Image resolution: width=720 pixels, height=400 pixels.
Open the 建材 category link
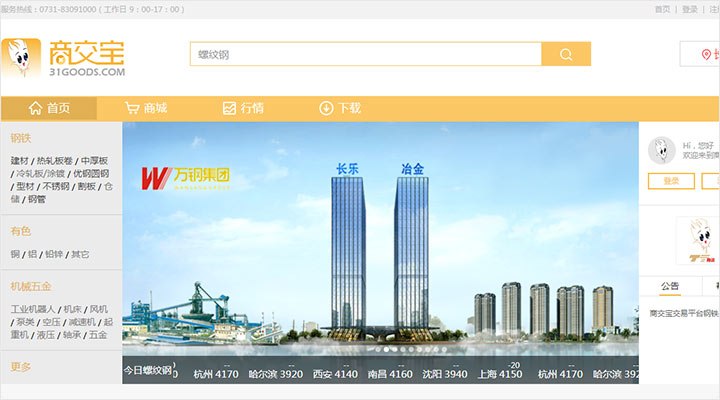click(19, 161)
